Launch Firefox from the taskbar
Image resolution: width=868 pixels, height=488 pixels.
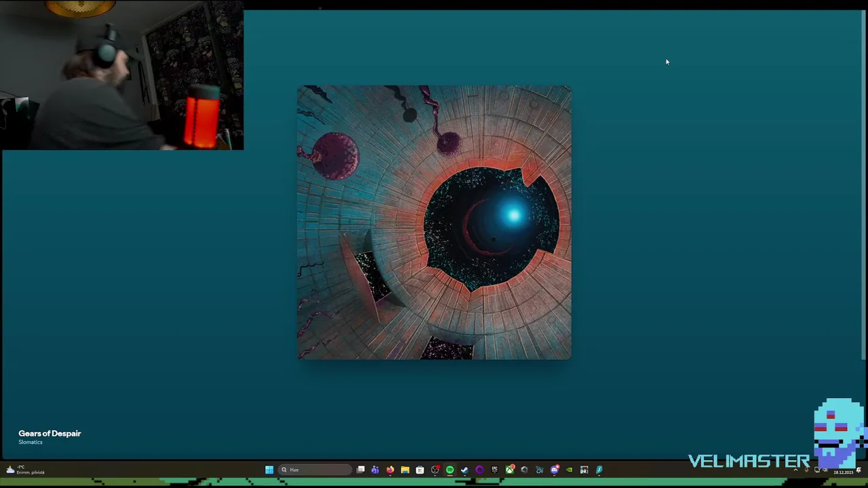click(390, 470)
